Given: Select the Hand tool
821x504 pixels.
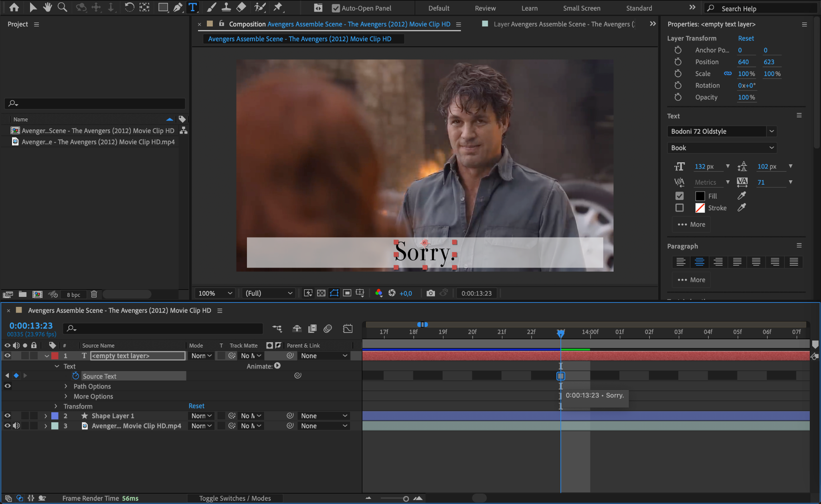Looking at the screenshot, I should (48, 7).
